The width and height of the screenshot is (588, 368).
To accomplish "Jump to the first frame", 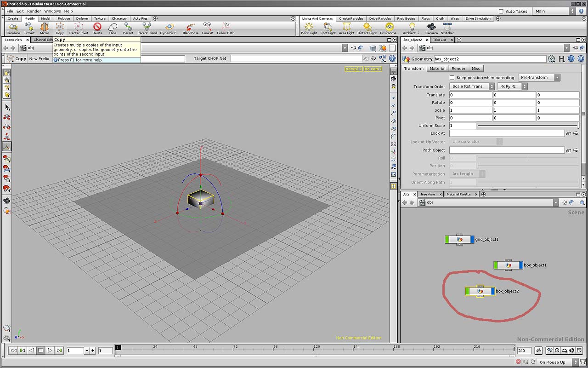I will coord(13,351).
